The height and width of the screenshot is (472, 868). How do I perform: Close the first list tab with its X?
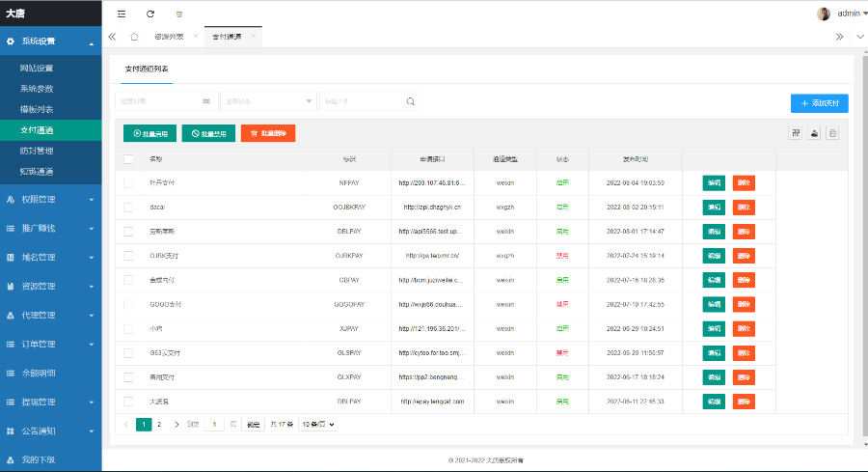pyautogui.click(x=196, y=36)
